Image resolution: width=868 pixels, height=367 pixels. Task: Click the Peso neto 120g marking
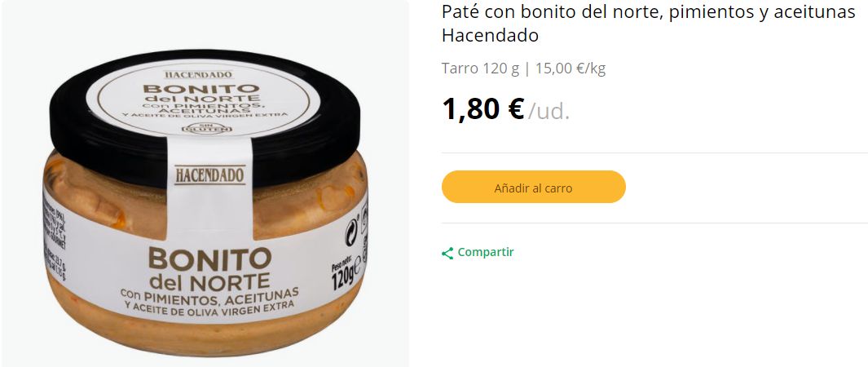click(342, 274)
